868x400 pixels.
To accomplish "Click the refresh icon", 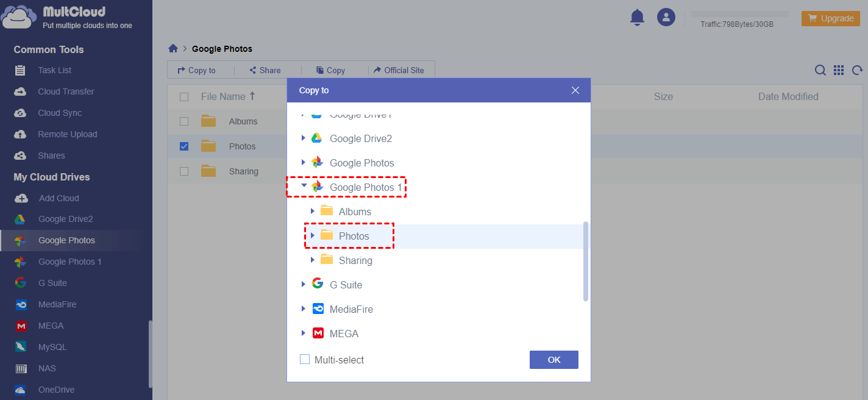I will [857, 71].
